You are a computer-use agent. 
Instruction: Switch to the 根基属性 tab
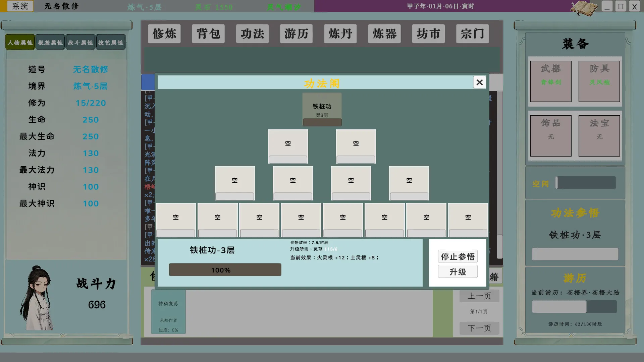point(50,43)
